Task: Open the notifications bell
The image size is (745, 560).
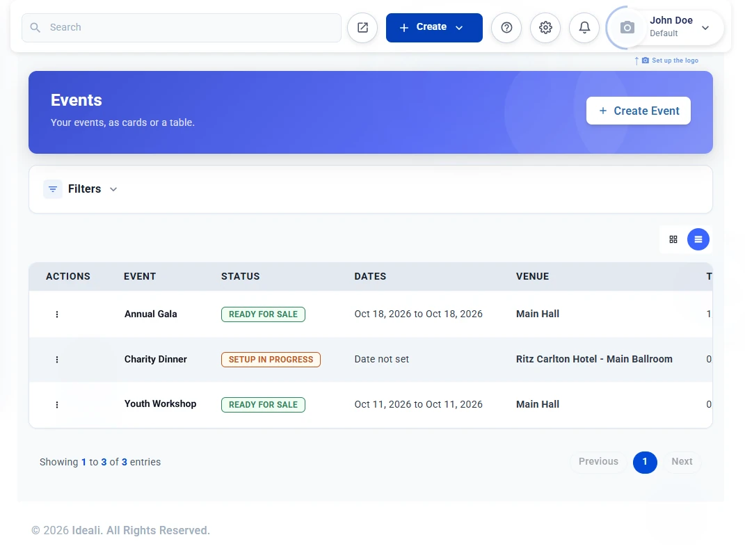Action: point(584,28)
